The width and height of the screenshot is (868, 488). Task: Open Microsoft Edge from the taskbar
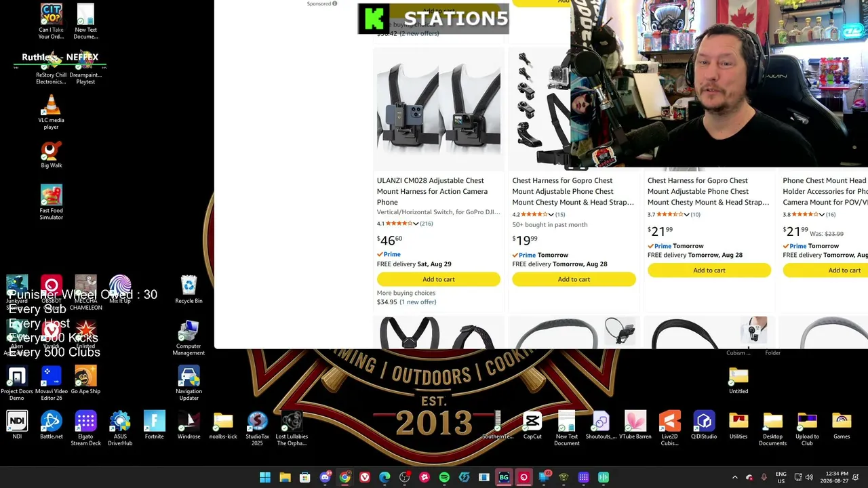384,477
